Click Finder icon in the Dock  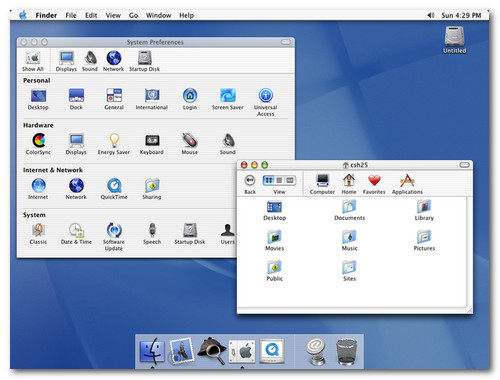point(152,351)
